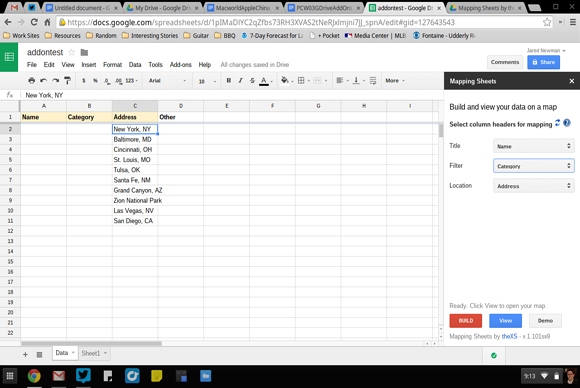
Task: Open the Add-ons menu
Action: click(181, 65)
